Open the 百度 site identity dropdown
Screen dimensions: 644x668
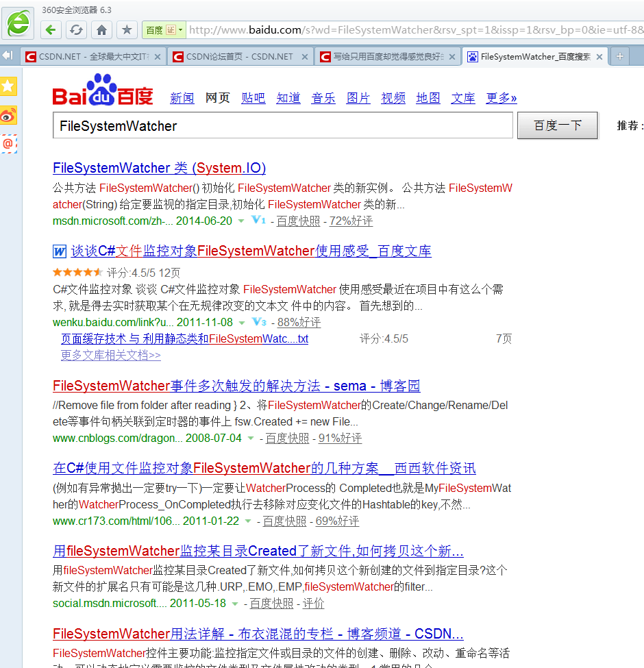click(164, 30)
